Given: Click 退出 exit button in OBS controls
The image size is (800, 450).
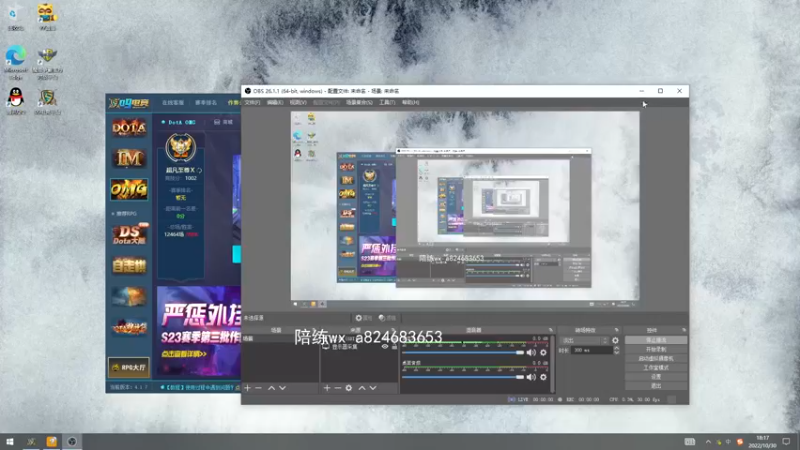Looking at the screenshot, I should tap(656, 386).
